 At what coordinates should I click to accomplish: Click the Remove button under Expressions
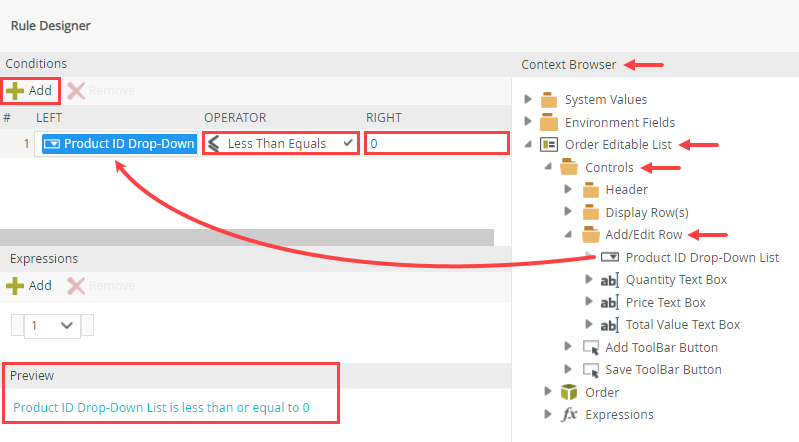coord(101,285)
